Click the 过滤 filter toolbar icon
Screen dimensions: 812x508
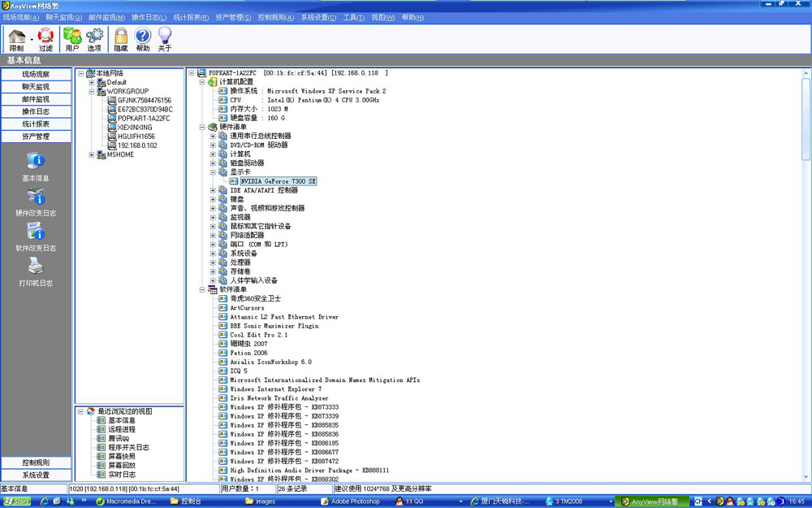45,37
